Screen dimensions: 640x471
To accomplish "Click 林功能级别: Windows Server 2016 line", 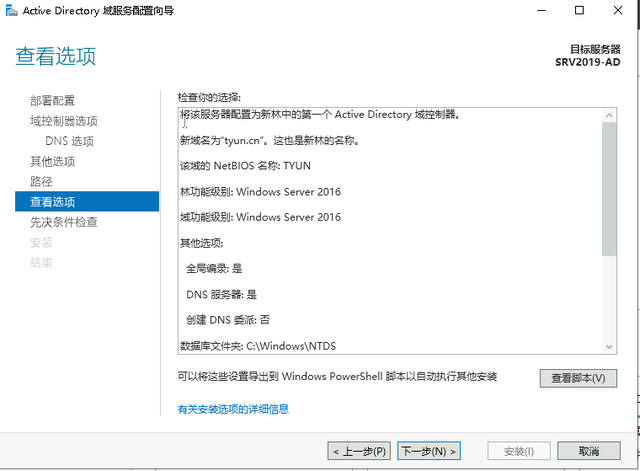I will click(x=260, y=191).
